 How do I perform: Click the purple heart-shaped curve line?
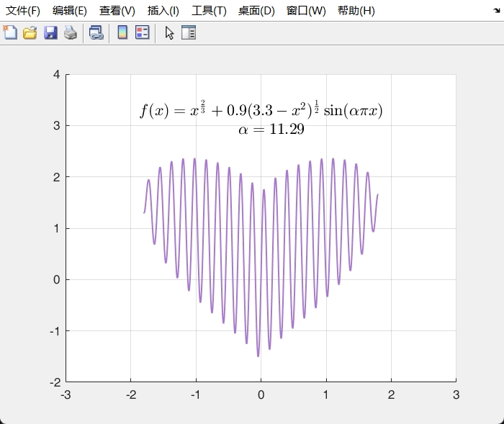coord(258,354)
